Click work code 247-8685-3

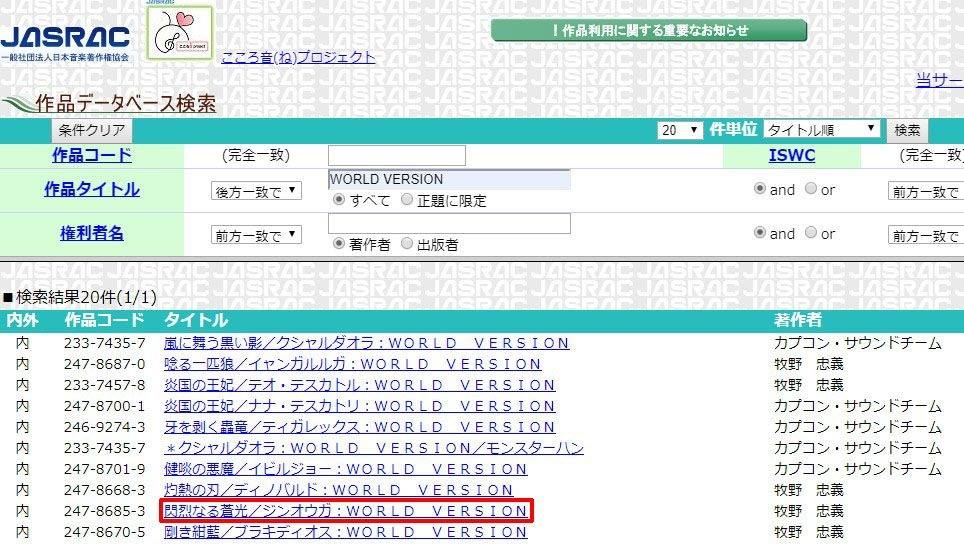[x=105, y=511]
